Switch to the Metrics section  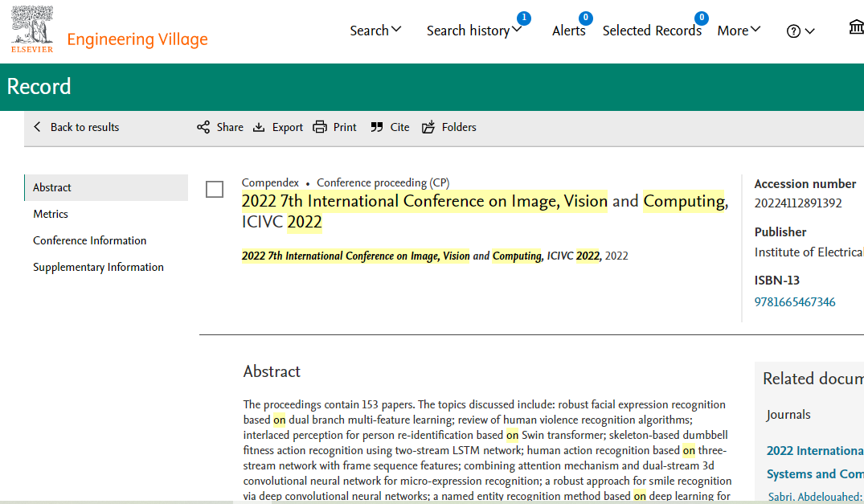tap(51, 215)
